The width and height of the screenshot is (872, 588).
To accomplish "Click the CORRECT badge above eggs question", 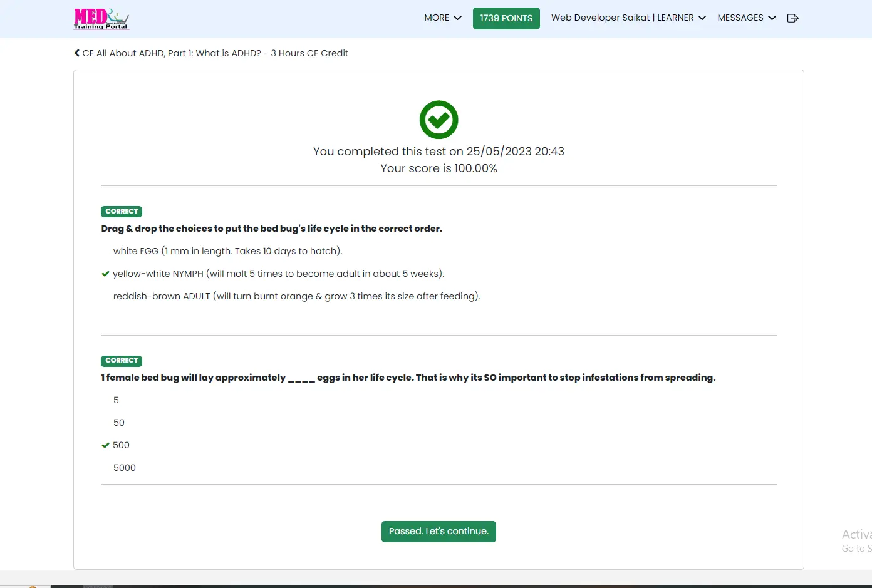I will coord(122,361).
